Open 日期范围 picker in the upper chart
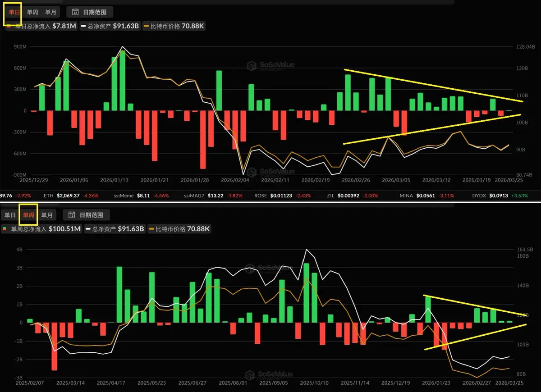The image size is (541, 392). [90, 12]
